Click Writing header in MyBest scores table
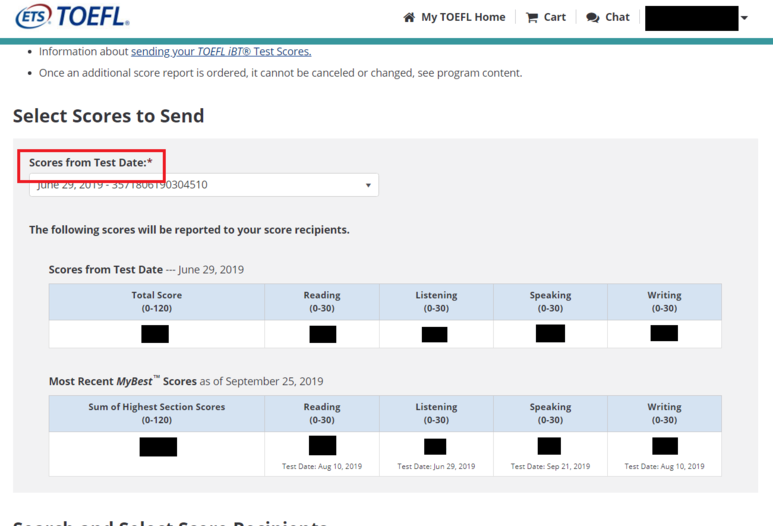Screen dimensions: 773x526 click(665, 413)
